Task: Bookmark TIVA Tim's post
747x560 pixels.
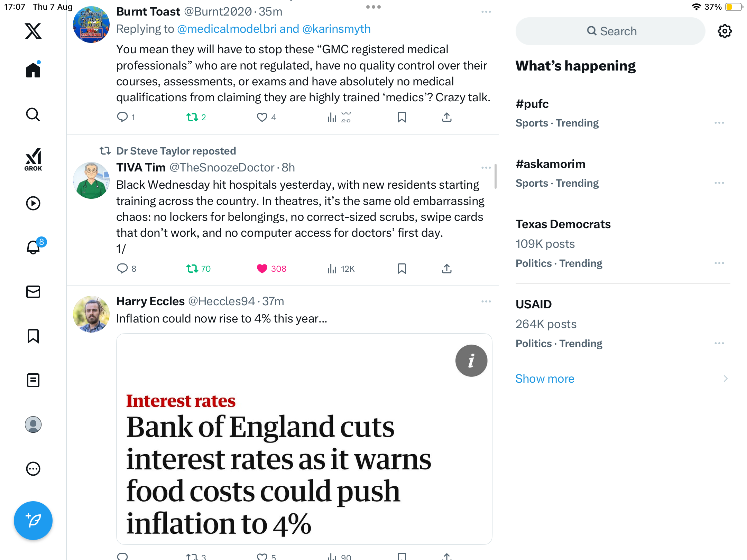Action: 402,269
